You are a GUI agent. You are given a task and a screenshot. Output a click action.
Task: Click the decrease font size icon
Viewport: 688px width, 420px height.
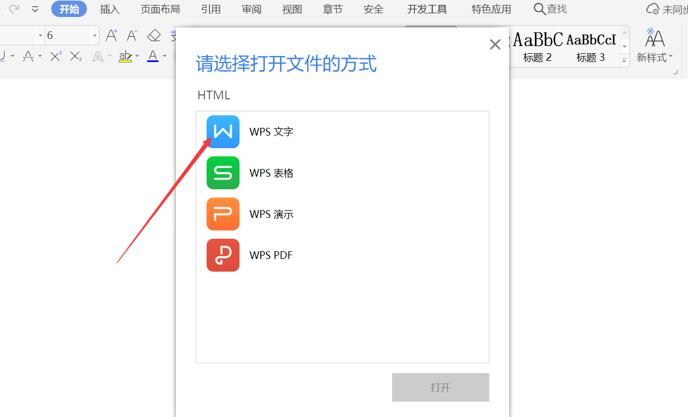click(x=132, y=35)
